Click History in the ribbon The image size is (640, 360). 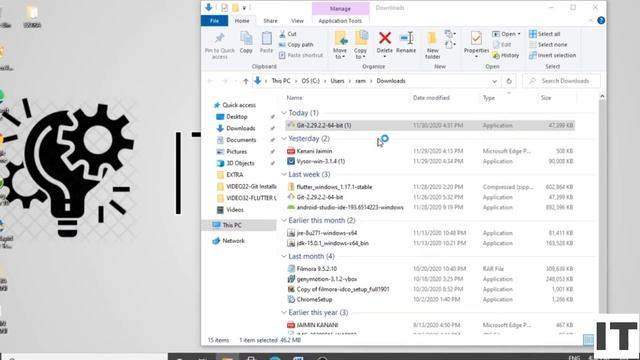(506, 55)
